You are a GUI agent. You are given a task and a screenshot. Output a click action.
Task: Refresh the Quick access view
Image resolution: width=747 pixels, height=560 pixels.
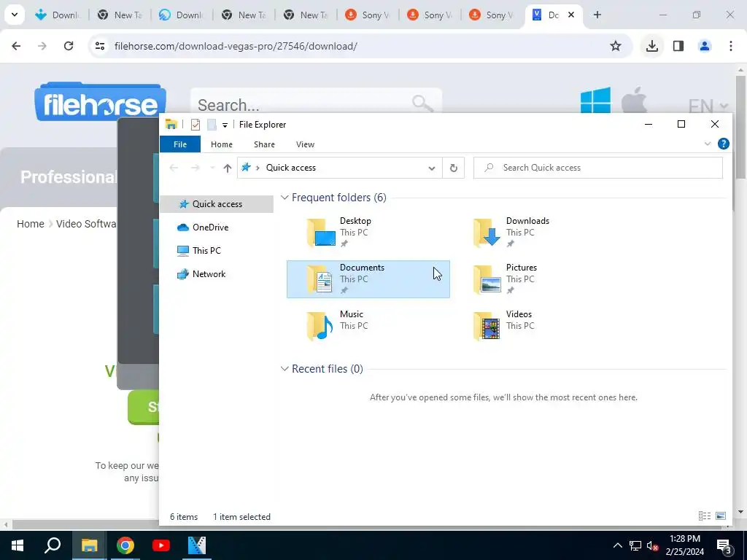click(454, 168)
